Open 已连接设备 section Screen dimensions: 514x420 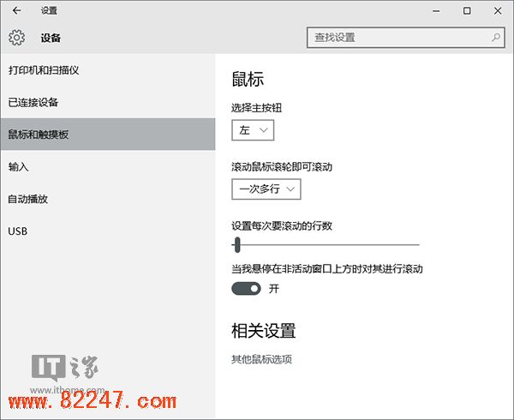pos(108,102)
